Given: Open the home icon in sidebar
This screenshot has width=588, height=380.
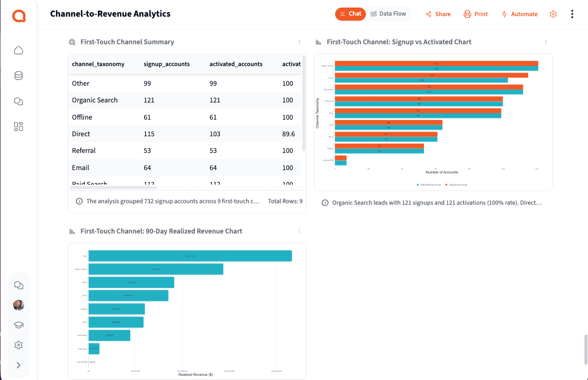Looking at the screenshot, I should 18,50.
